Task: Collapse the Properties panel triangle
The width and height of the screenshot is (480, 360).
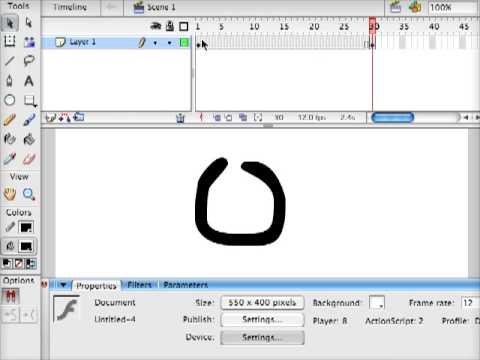Action: 63,285
